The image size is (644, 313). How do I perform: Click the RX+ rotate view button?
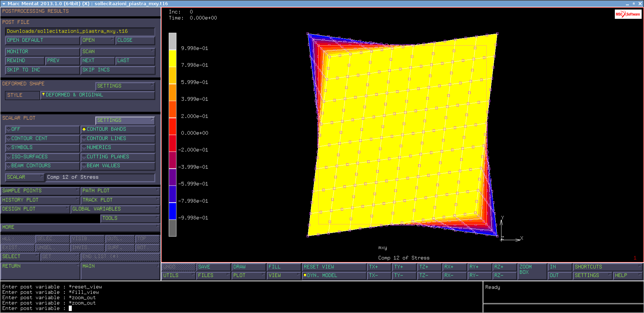(454, 267)
